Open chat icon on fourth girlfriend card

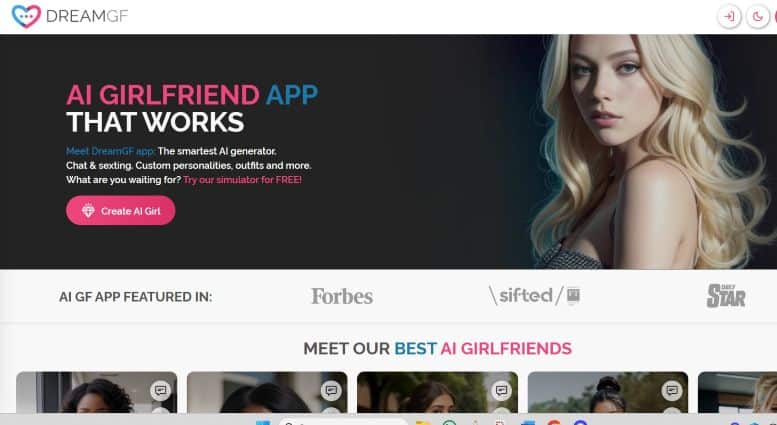pos(672,391)
